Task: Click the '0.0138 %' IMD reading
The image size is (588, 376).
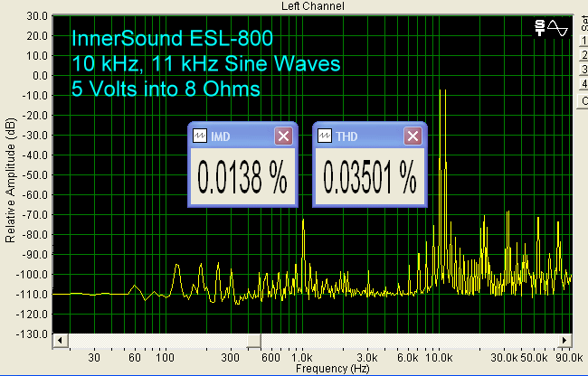Action: 242,177
